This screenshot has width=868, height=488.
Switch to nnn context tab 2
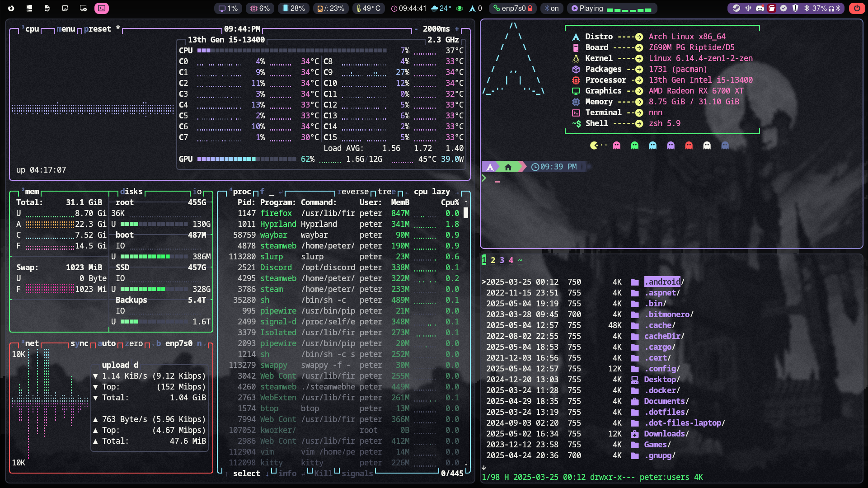click(x=493, y=260)
